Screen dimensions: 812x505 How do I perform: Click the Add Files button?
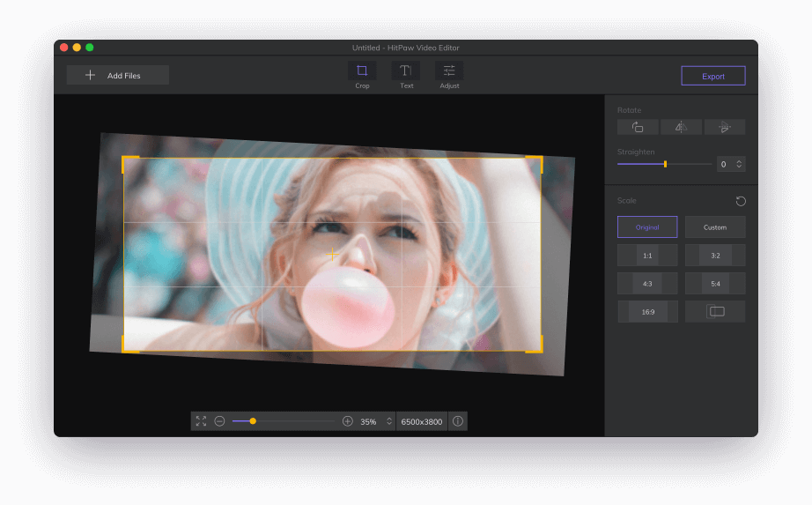(x=118, y=76)
